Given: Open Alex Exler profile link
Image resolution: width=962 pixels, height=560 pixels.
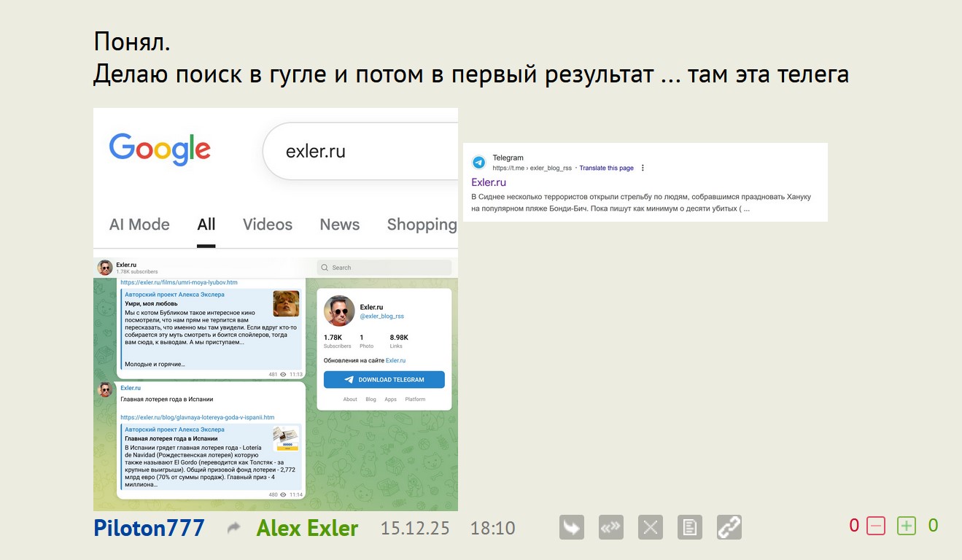Looking at the screenshot, I should click(x=307, y=528).
